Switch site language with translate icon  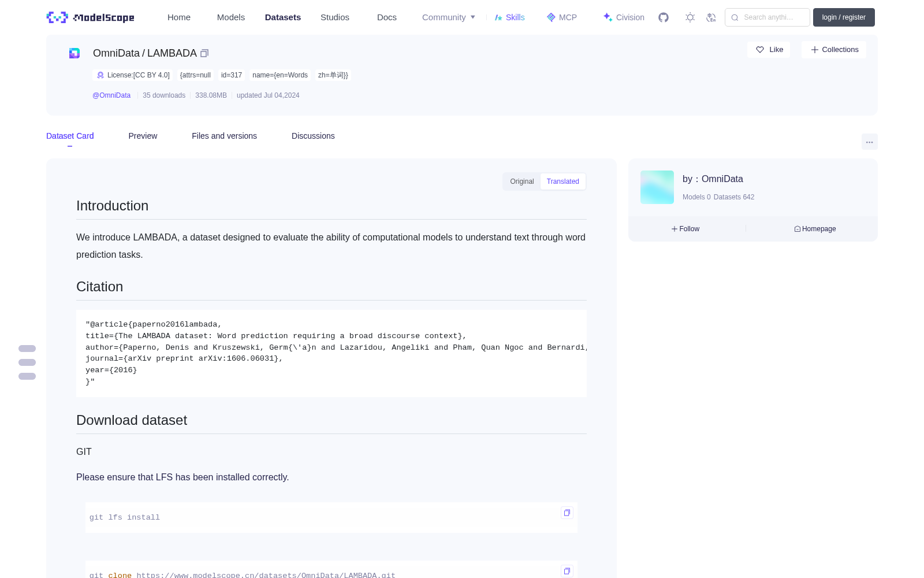[711, 17]
